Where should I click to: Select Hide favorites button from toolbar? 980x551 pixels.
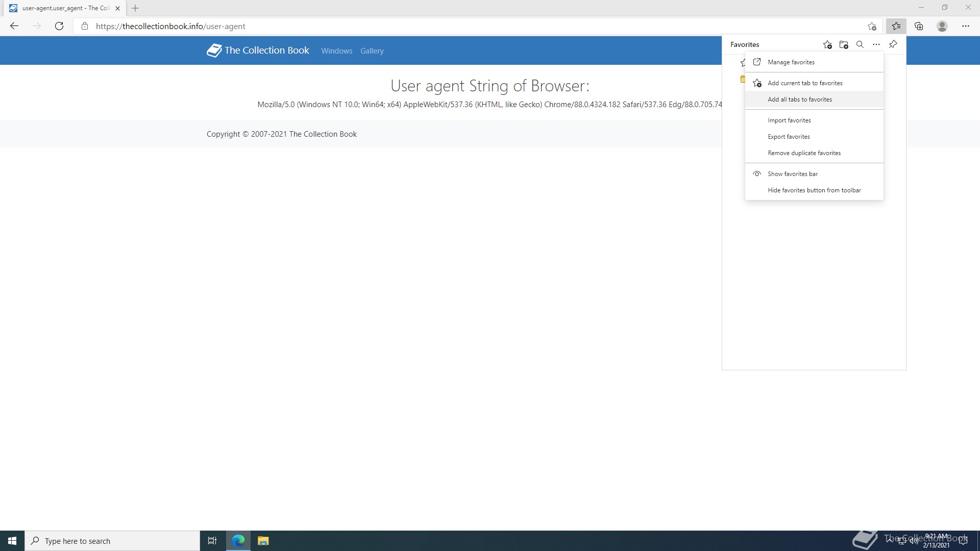(x=814, y=190)
